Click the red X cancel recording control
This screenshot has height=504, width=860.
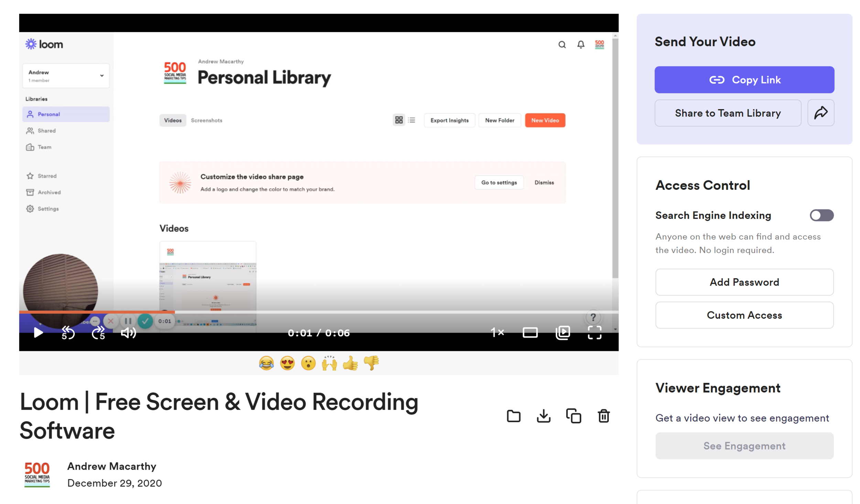110,321
